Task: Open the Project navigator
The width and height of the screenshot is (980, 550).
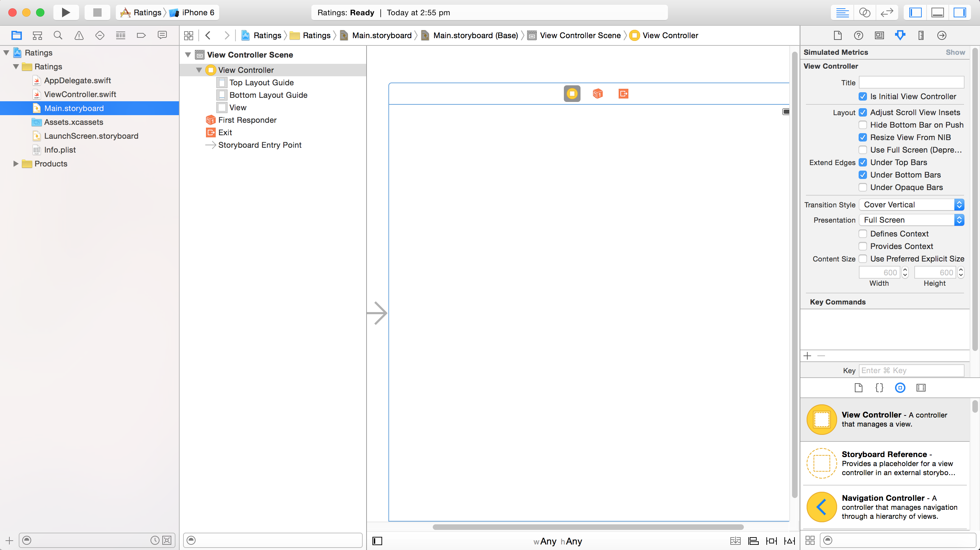Action: click(x=16, y=35)
